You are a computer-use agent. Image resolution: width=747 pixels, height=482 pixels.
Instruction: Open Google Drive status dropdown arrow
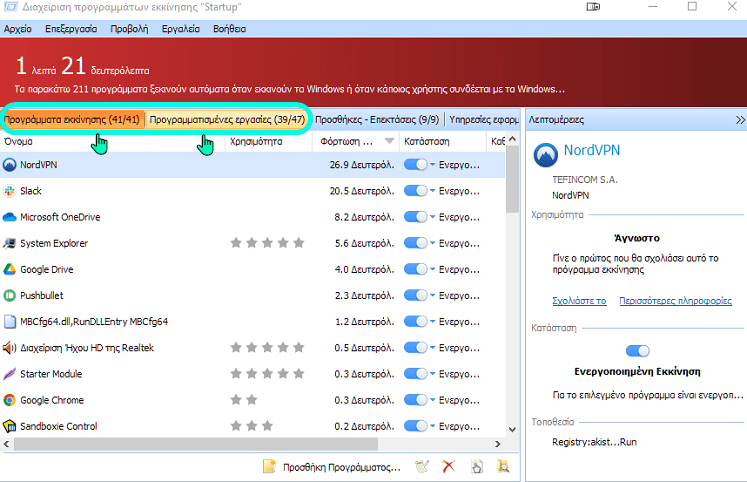tap(433, 269)
